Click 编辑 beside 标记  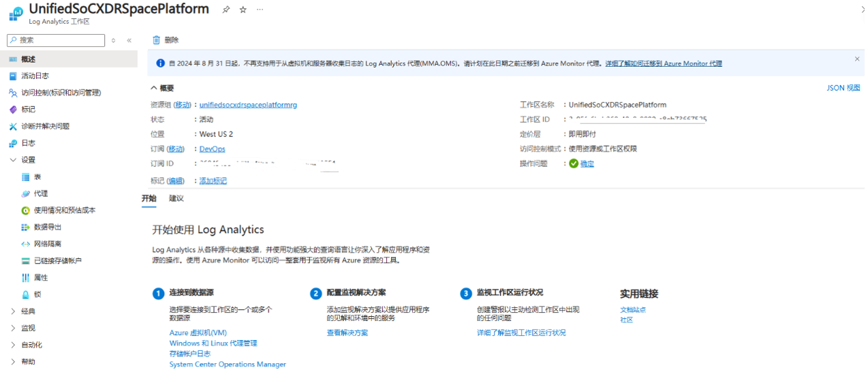pyautogui.click(x=176, y=181)
